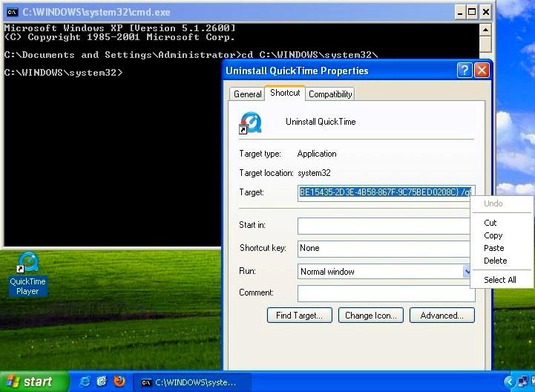Click the 'Application' target type text
The image size is (535, 392).
[317, 154]
